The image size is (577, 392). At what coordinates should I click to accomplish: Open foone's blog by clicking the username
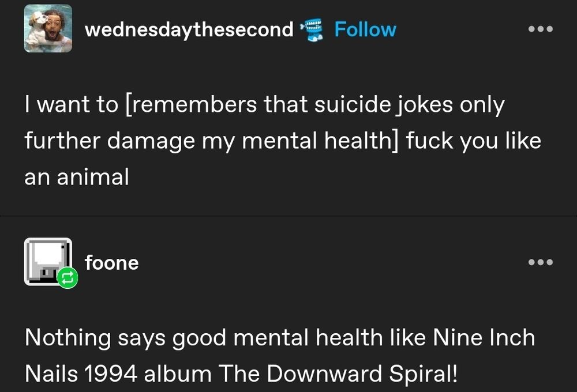(111, 263)
